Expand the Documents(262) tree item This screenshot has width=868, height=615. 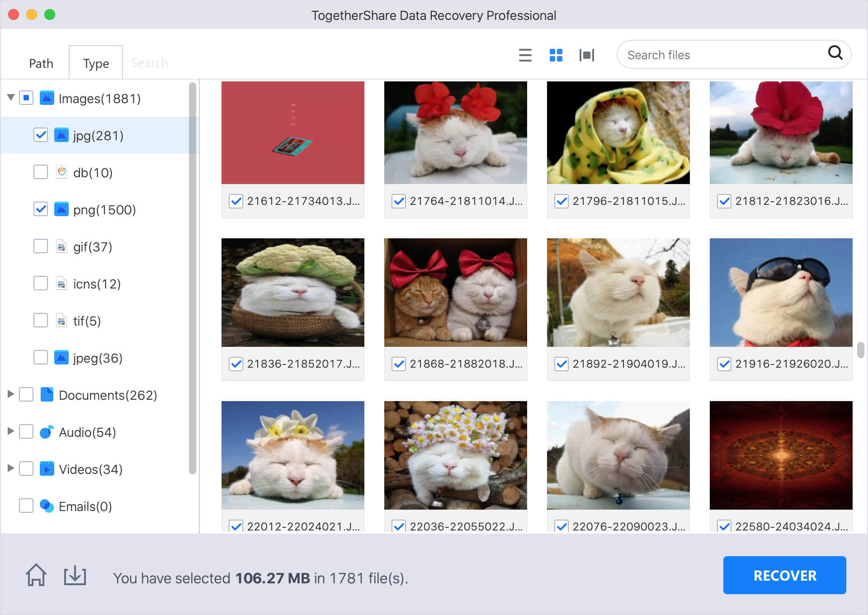(9, 394)
